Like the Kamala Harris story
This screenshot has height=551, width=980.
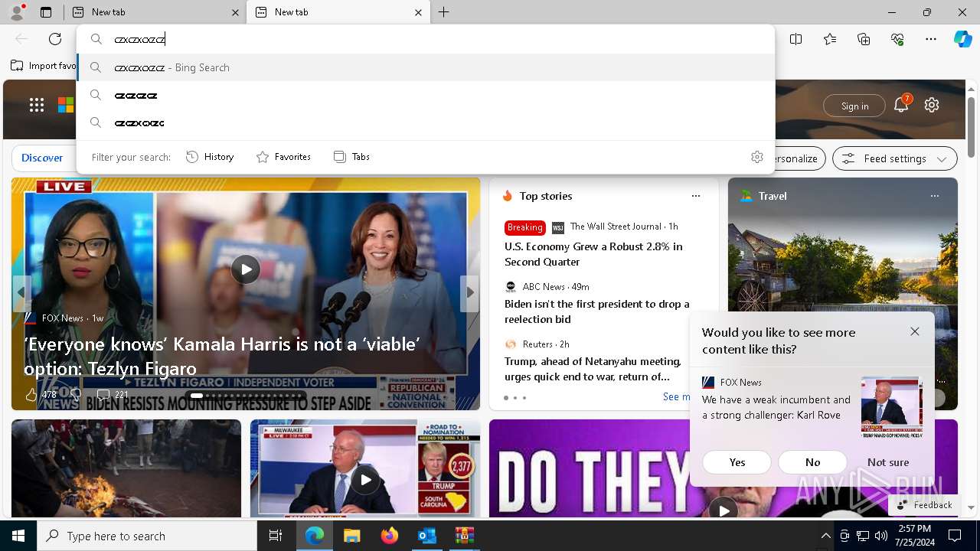coord(31,394)
